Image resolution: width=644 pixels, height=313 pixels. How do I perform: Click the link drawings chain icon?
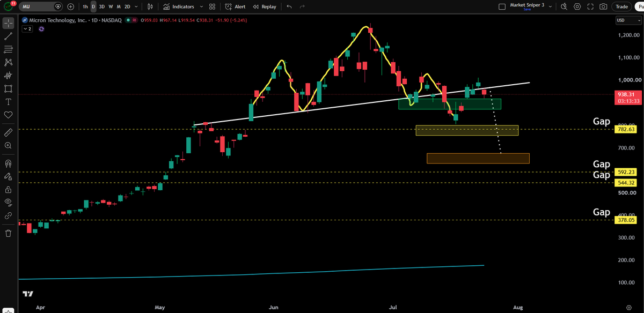(8, 215)
